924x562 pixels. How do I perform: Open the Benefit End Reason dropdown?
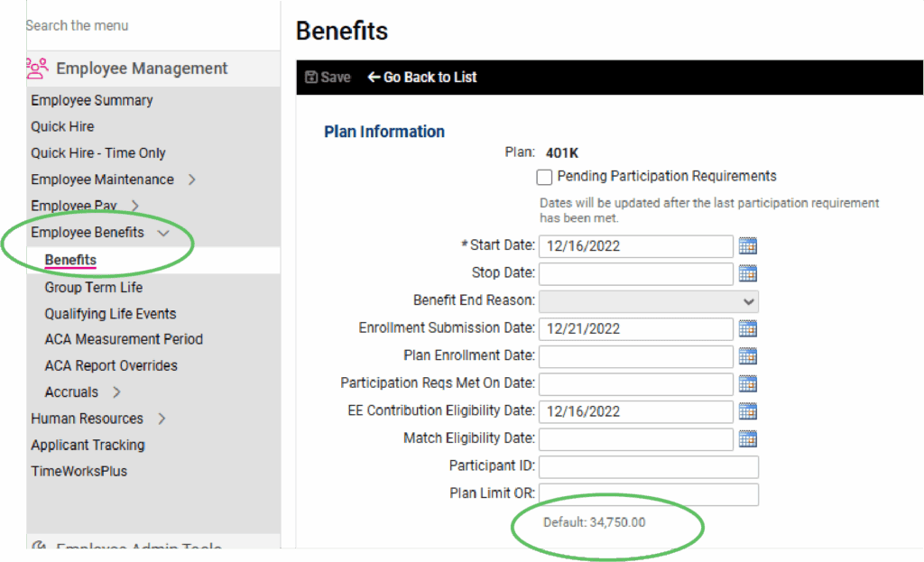point(648,301)
